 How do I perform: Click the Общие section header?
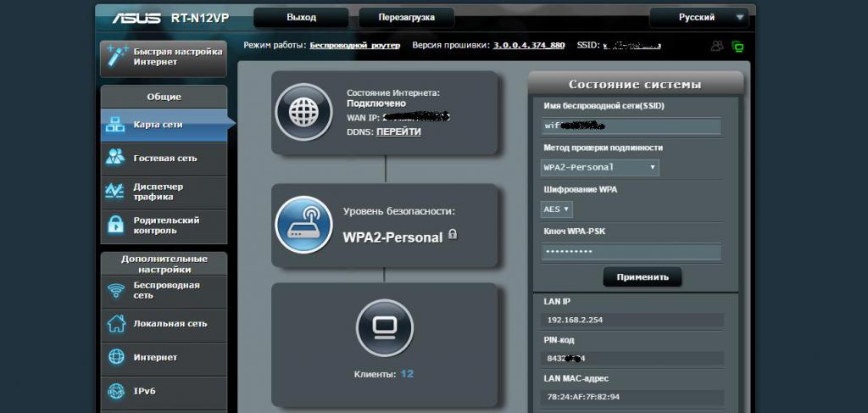pos(164,97)
